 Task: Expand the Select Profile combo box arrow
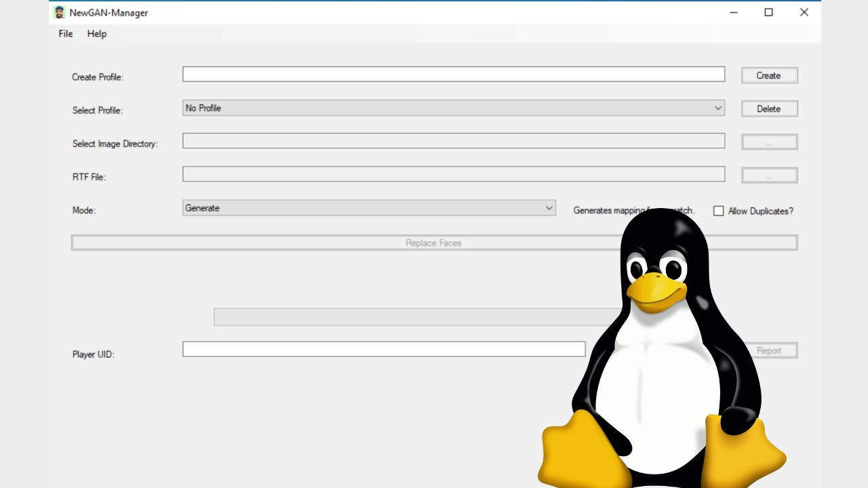tap(717, 108)
